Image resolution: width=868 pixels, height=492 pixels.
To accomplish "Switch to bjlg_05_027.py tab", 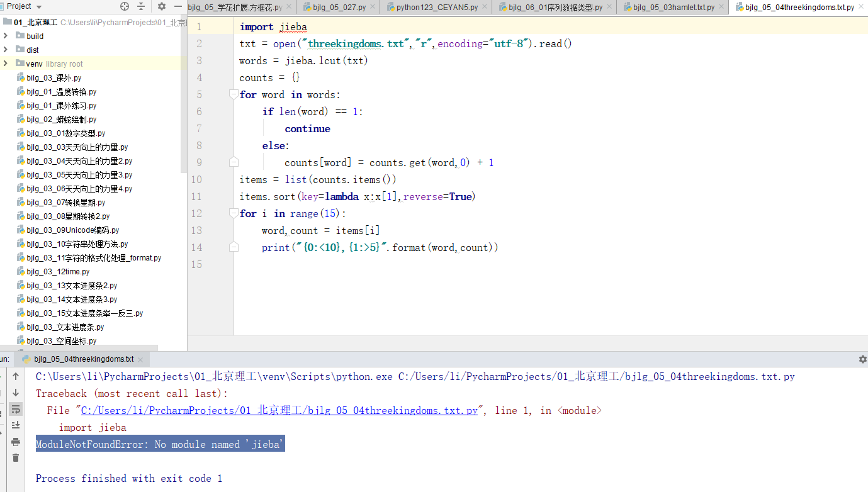I will coord(339,8).
